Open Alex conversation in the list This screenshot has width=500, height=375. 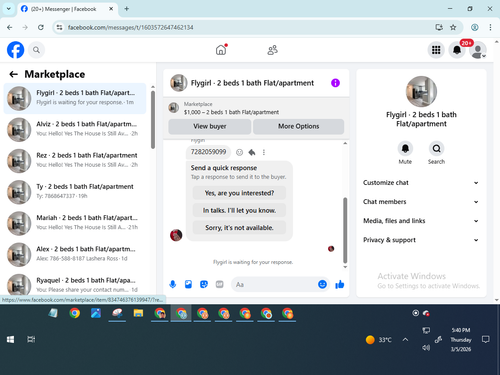click(75, 255)
